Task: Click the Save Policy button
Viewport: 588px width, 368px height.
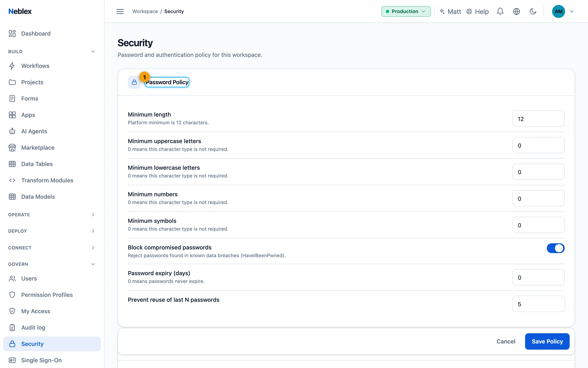Action: tap(547, 341)
